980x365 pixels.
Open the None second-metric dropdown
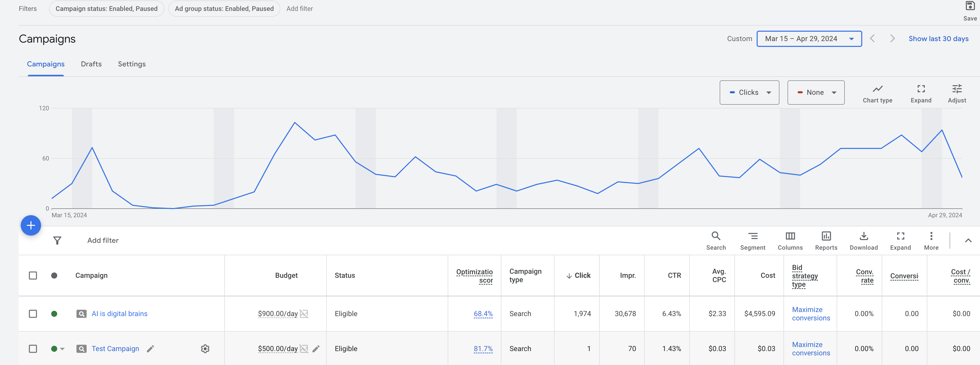point(815,93)
